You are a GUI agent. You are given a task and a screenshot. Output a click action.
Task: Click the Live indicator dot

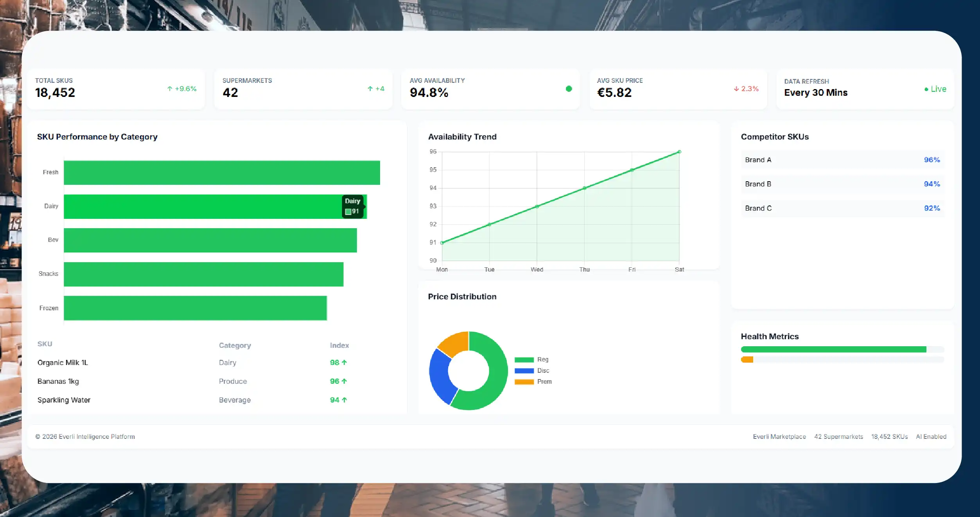926,89
